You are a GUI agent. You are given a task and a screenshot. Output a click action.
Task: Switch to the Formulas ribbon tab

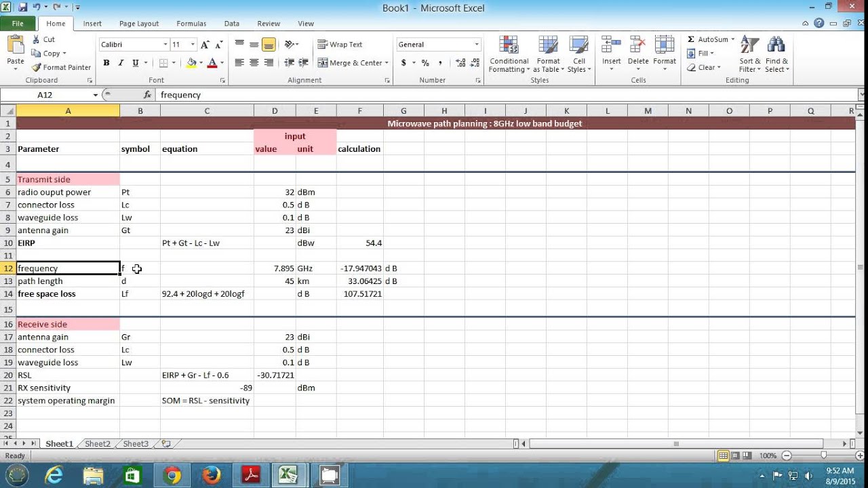191,23
